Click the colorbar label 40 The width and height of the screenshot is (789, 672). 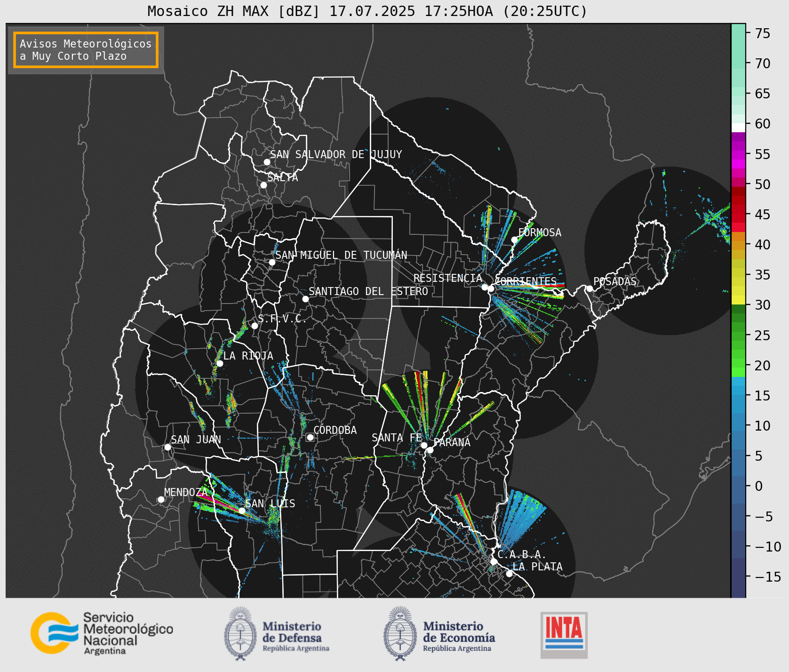click(x=763, y=245)
